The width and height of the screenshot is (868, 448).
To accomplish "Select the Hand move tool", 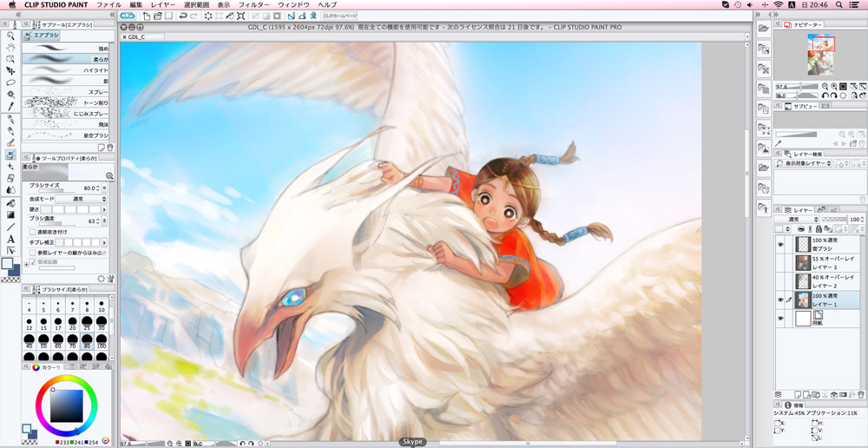I will click(x=10, y=48).
